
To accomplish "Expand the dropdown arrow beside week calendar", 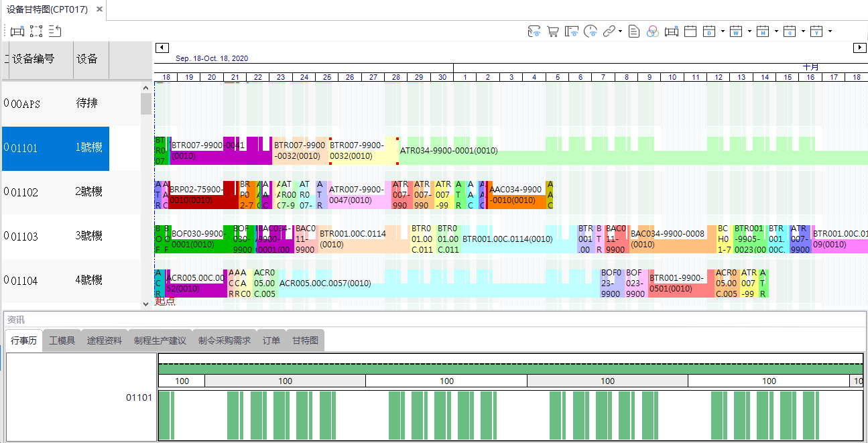I will click(x=749, y=31).
